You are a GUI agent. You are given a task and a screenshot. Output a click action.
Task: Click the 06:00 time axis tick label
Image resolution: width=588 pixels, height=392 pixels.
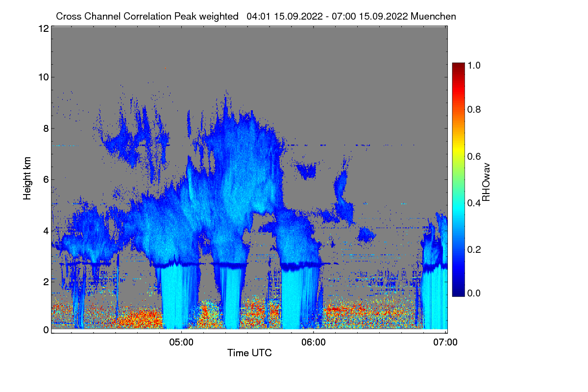click(x=314, y=343)
